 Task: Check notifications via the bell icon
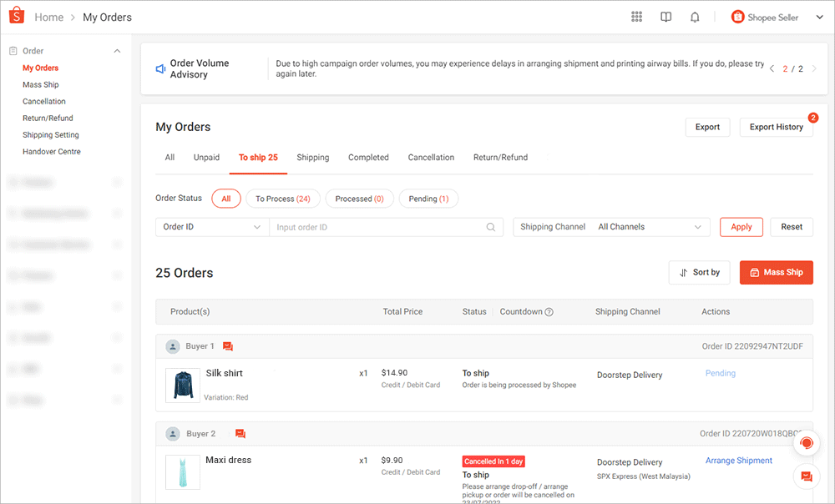click(695, 17)
